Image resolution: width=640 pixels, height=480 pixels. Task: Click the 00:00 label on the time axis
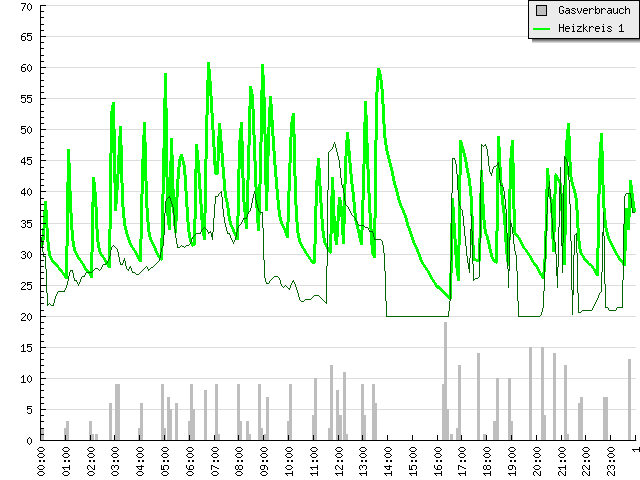(x=41, y=462)
